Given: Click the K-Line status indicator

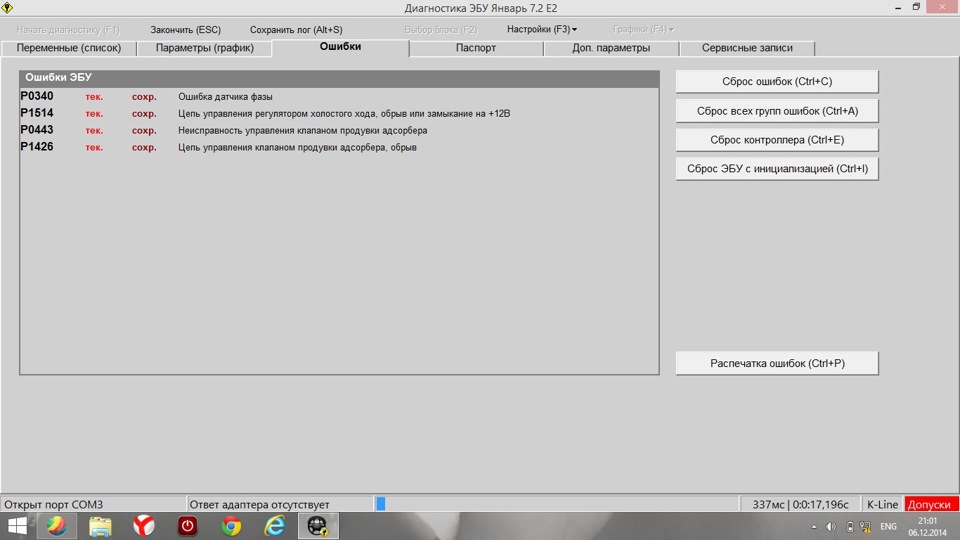Looking at the screenshot, I should (882, 504).
